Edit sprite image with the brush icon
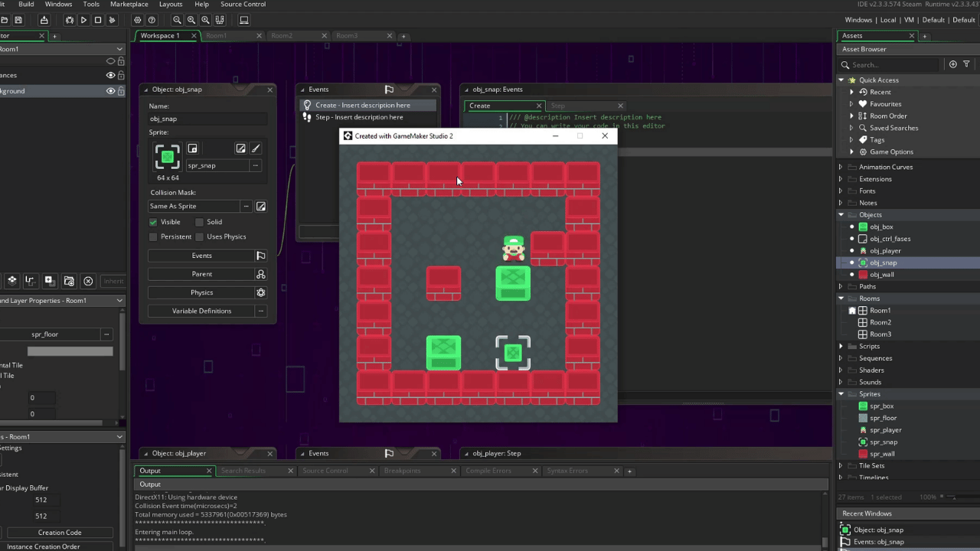The image size is (980, 551). [256, 148]
